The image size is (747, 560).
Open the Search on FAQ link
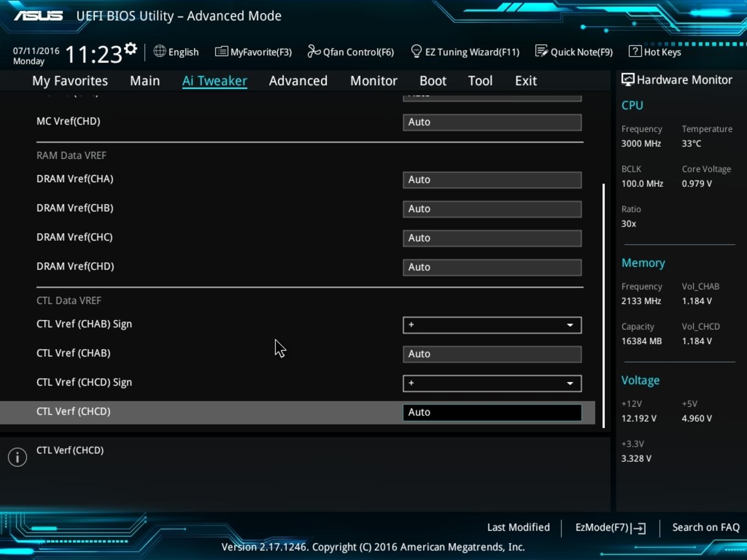click(706, 527)
